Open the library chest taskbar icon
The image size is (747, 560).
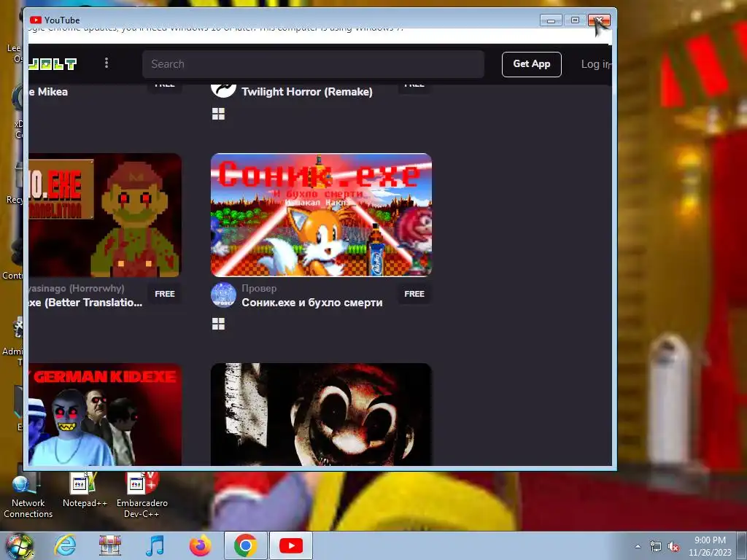pos(110,545)
